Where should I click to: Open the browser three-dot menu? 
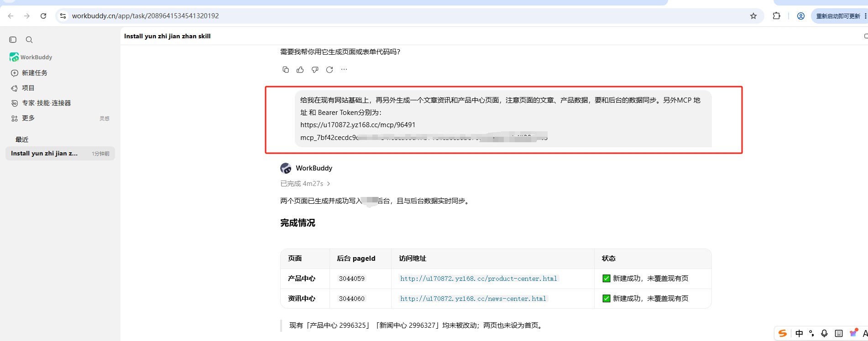pyautogui.click(x=865, y=16)
